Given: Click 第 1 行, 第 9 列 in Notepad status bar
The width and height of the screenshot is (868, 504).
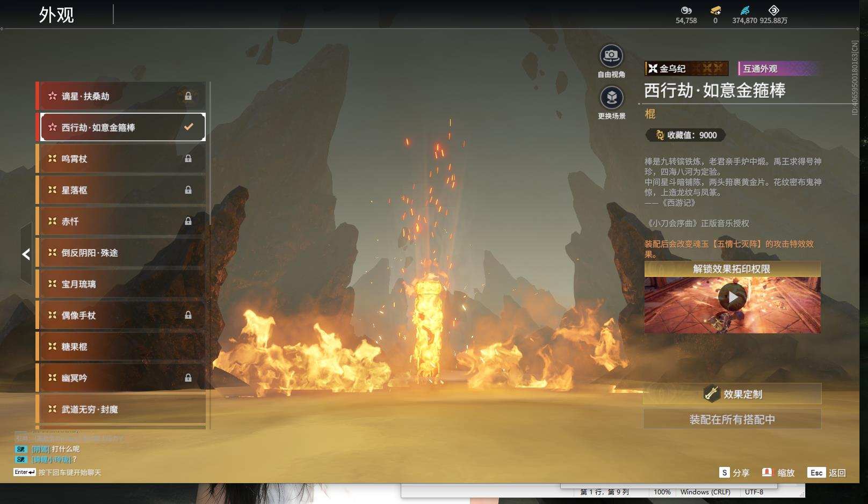Looking at the screenshot, I should click(x=604, y=492).
